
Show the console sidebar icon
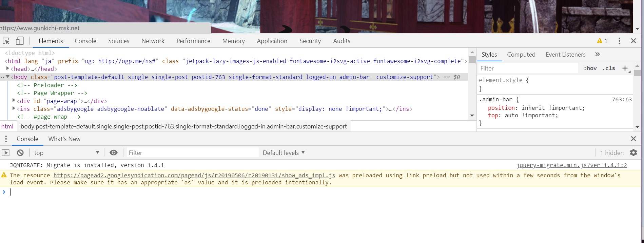[6, 153]
